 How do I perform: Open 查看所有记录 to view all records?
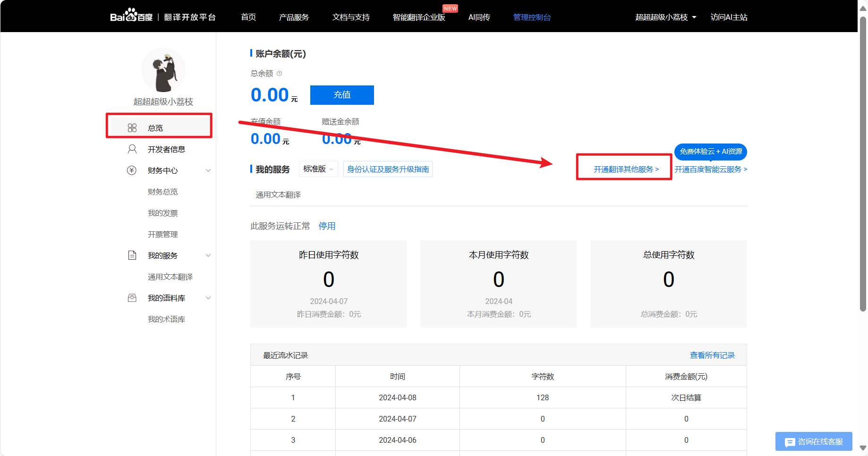pyautogui.click(x=712, y=355)
